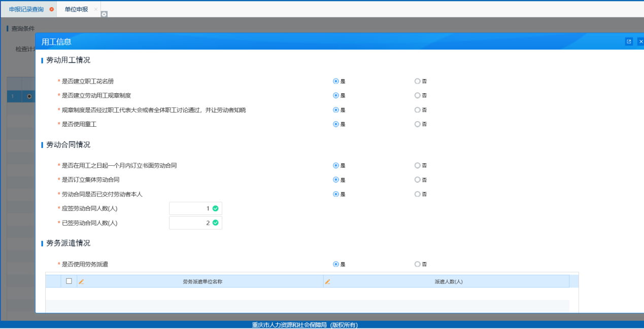Screen dimensions: 644x329
Task: Select 否 for 是否订立集体劳动合同
Action: coord(417,179)
